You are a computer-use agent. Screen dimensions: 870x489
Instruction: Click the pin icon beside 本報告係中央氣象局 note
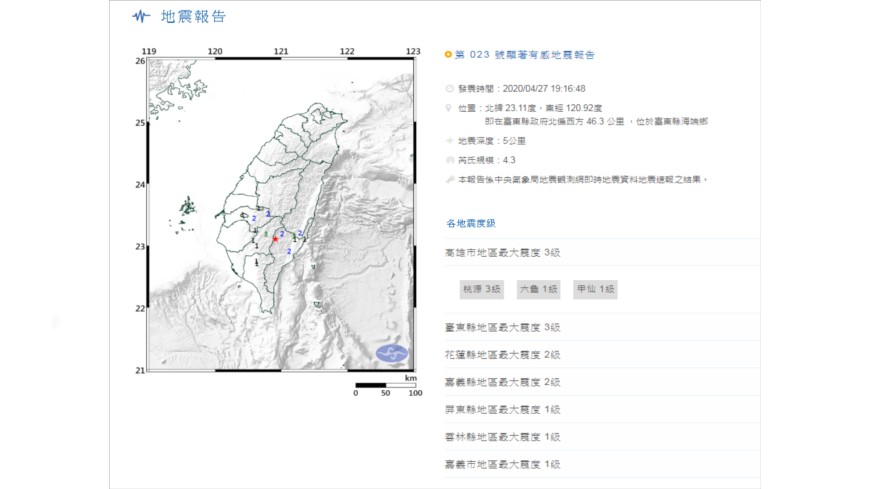(x=449, y=179)
